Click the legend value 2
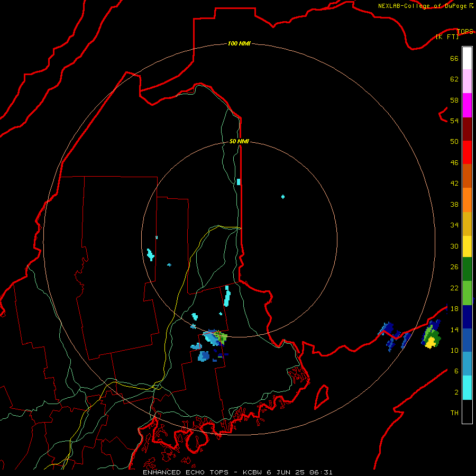476x476 pixels. coord(456,392)
